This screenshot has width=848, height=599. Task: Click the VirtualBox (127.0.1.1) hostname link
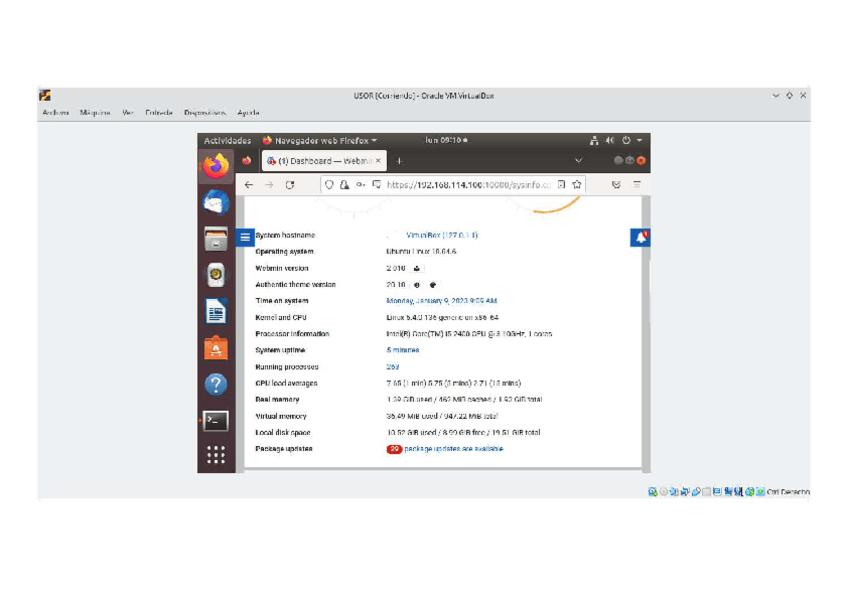[x=442, y=235]
